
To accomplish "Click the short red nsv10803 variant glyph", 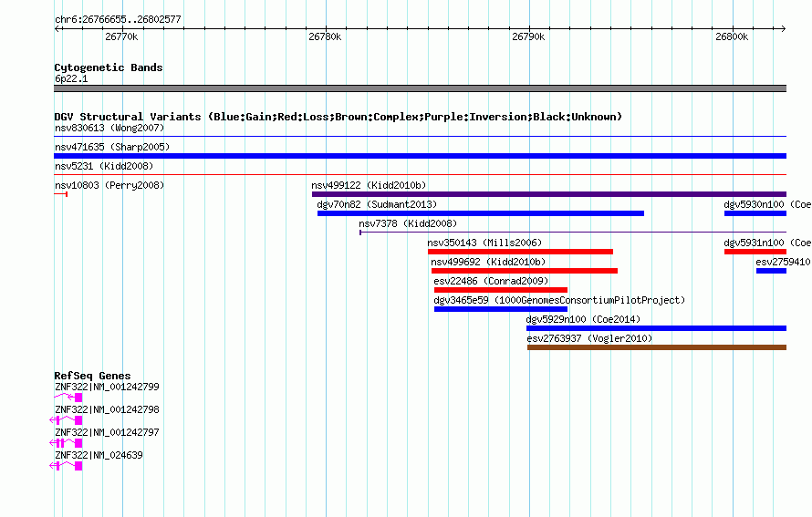I will tap(60, 194).
